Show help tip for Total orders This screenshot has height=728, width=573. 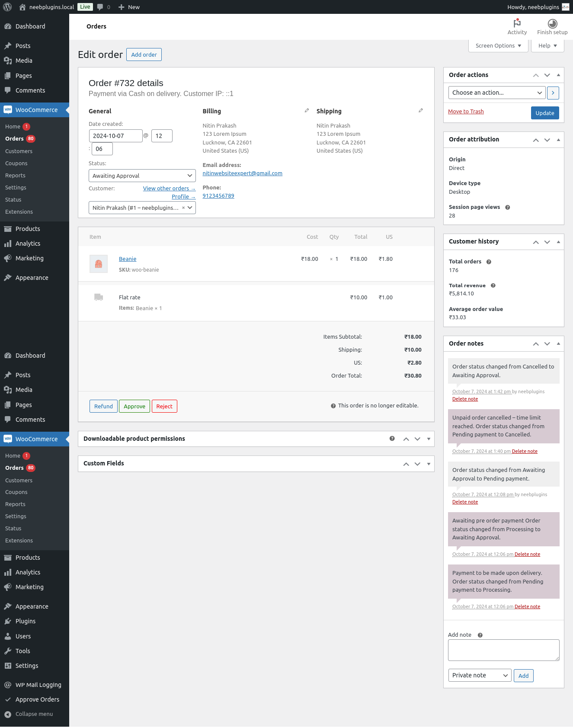point(489,262)
